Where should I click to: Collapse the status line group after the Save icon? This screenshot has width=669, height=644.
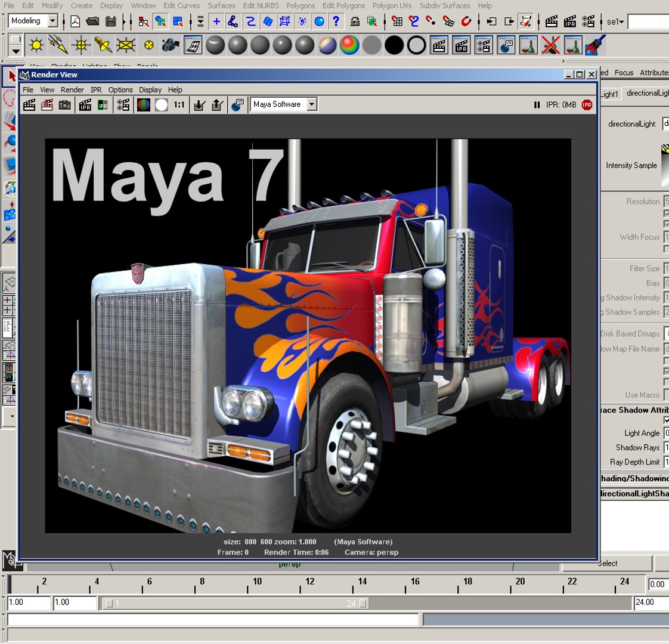(x=125, y=21)
